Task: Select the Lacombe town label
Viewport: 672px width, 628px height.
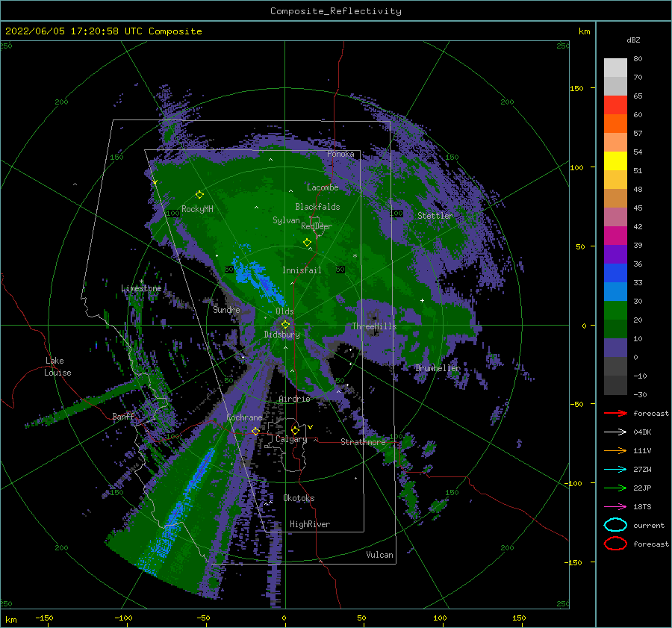Action: point(323,187)
